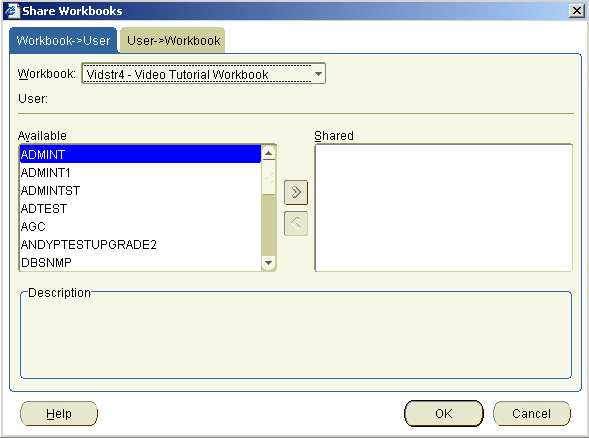Click the remove from Shared left arrow
This screenshot has width=589, height=438.
(296, 224)
